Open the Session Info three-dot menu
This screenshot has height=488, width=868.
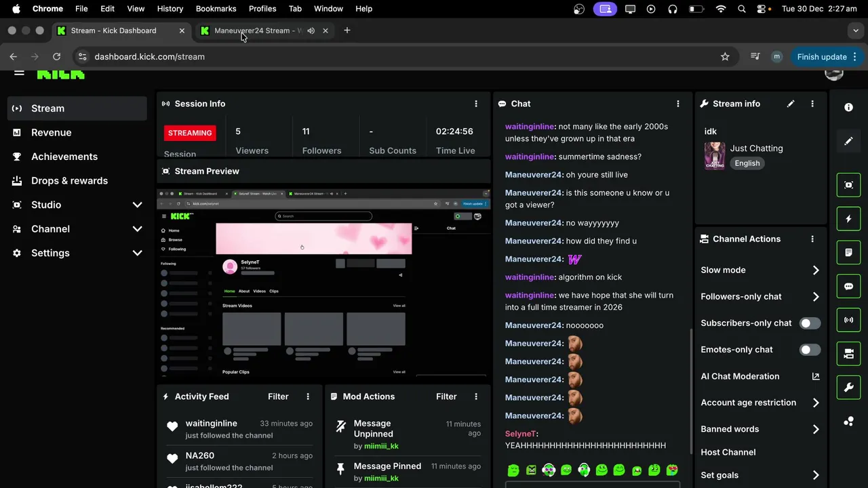[476, 104]
